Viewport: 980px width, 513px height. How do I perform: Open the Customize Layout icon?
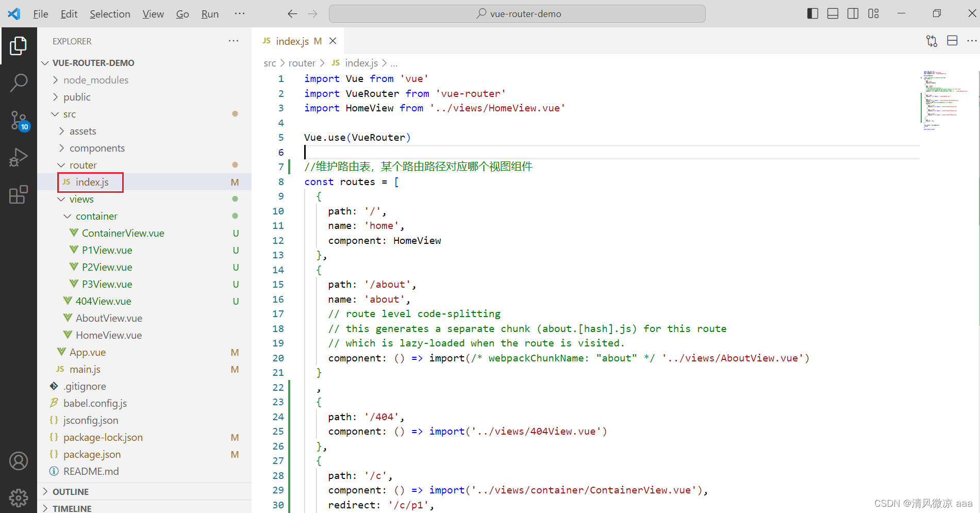(873, 14)
